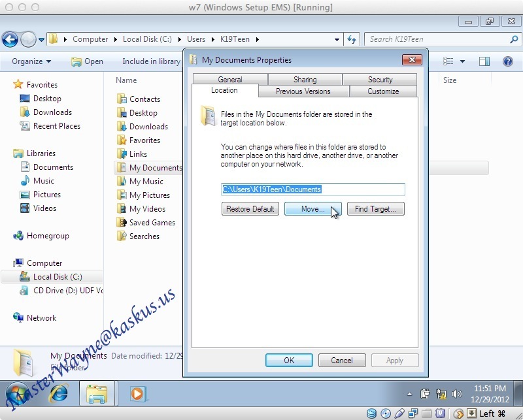The image size is (523, 420).
Task: Select CD Drive (D:) in sidebar
Action: pyautogui.click(x=62, y=290)
